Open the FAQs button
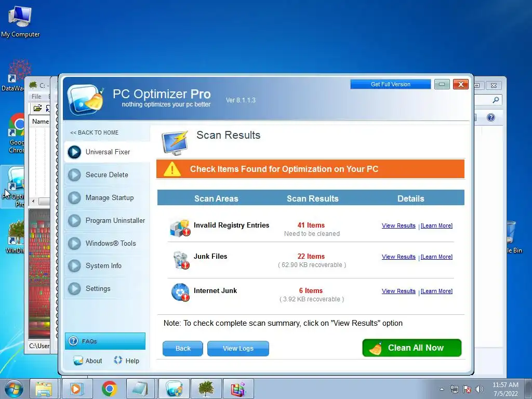The height and width of the screenshot is (399, 532). 105,341
